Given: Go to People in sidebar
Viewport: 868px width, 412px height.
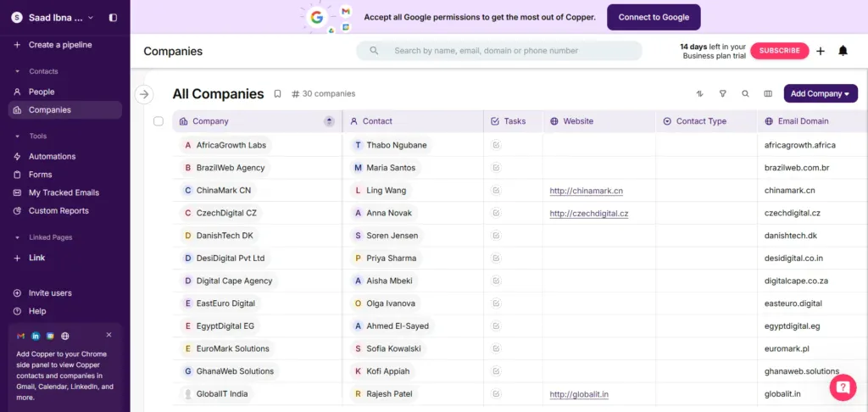Looking at the screenshot, I should (42, 92).
